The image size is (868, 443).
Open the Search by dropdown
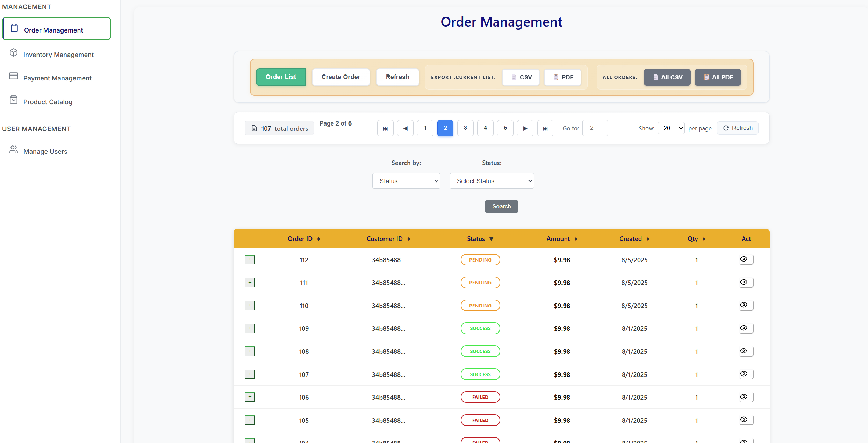coord(406,181)
